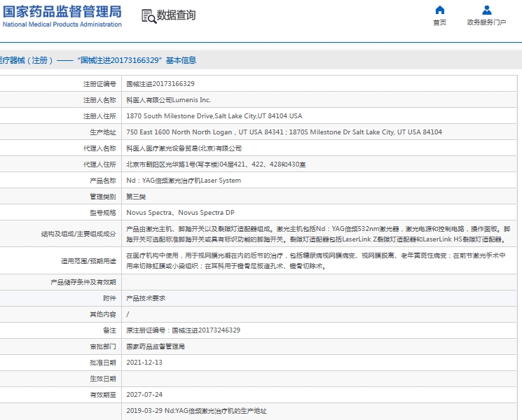Viewport: 522px width, 420px height.
Task: Click the National Medical Products Administration subtitle
Action: [x=62, y=24]
